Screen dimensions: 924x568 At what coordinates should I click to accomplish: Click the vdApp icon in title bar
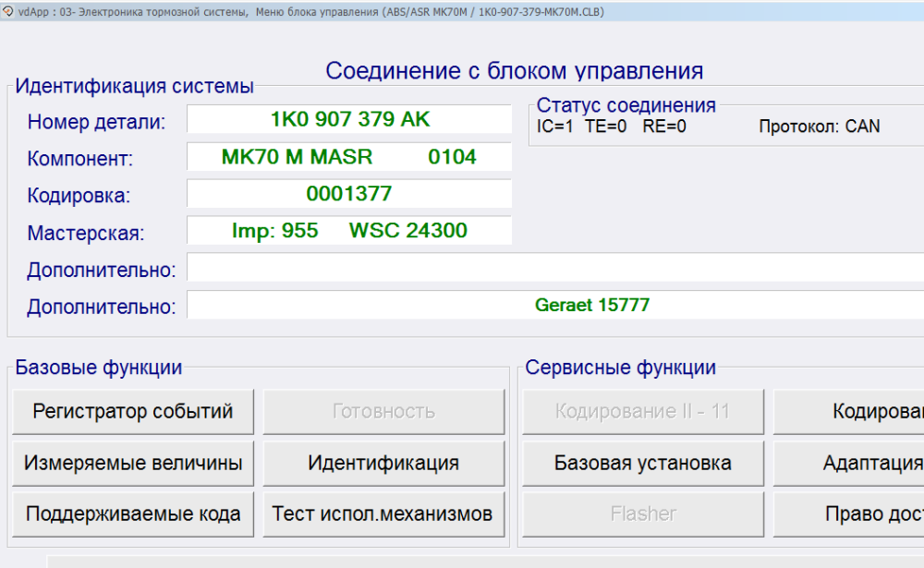(x=8, y=11)
